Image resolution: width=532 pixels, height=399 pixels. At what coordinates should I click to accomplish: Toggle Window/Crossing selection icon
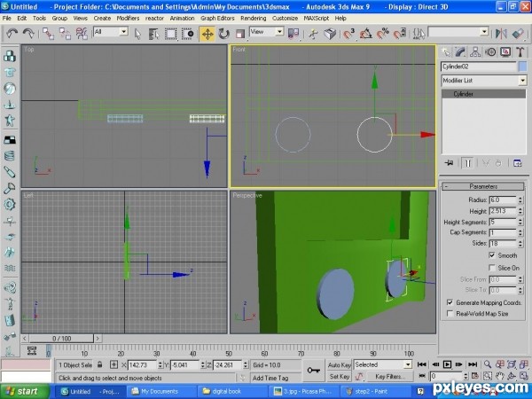point(188,34)
